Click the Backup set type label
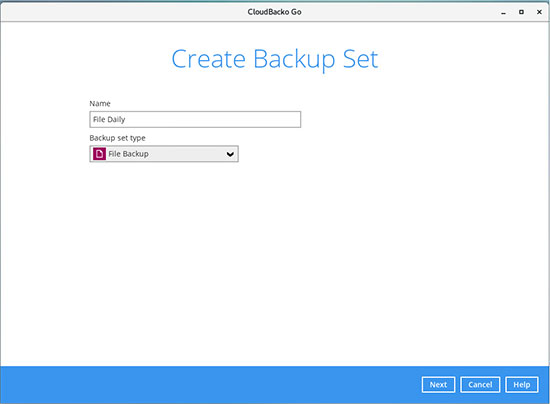Viewport: 550px width, 404px height. tap(118, 138)
